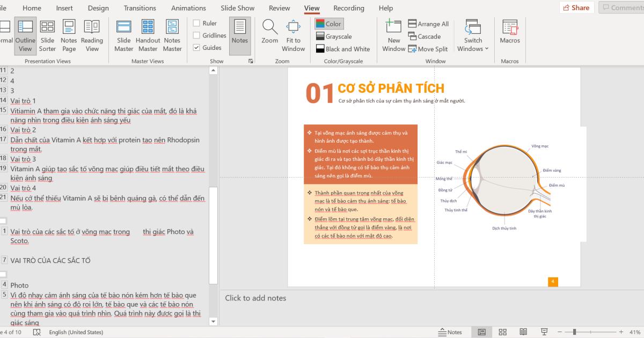Open the Review tab

coord(280,8)
